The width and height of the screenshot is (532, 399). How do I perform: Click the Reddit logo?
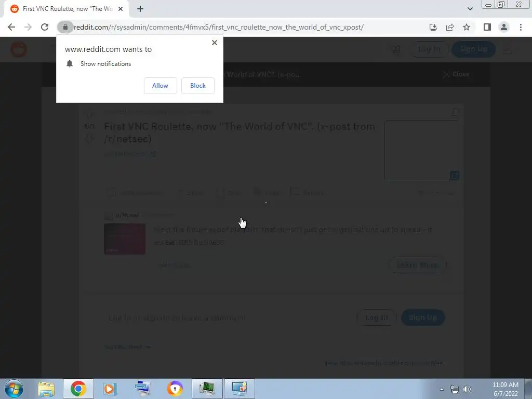[x=19, y=49]
